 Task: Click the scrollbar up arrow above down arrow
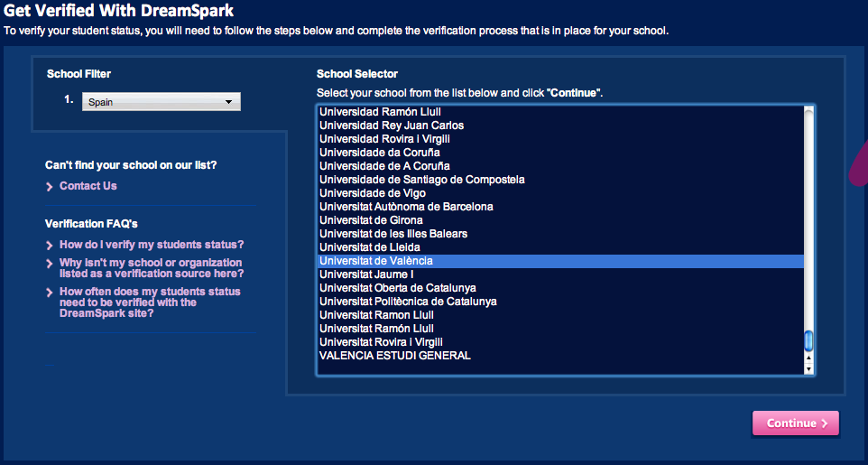[x=808, y=358]
